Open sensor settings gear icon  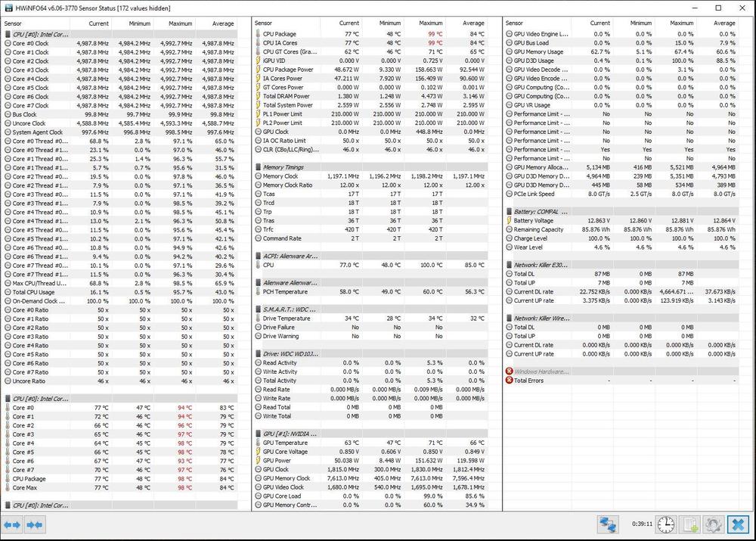[713, 524]
